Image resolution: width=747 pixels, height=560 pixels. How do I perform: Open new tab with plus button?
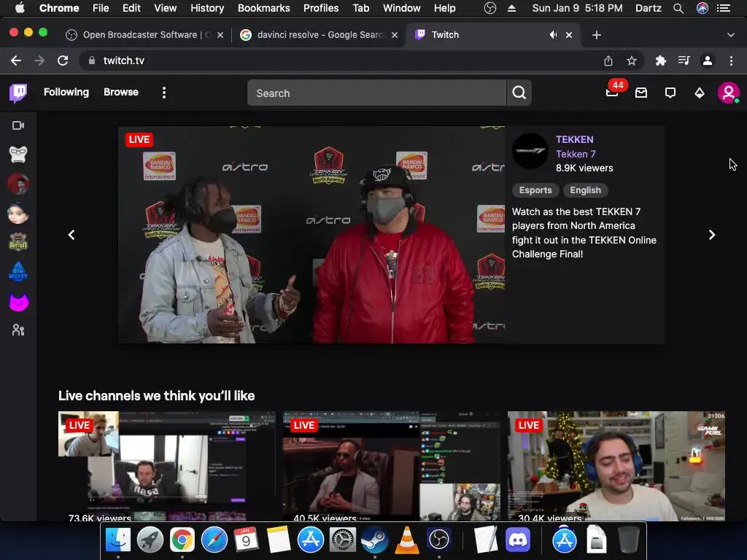[x=597, y=35]
